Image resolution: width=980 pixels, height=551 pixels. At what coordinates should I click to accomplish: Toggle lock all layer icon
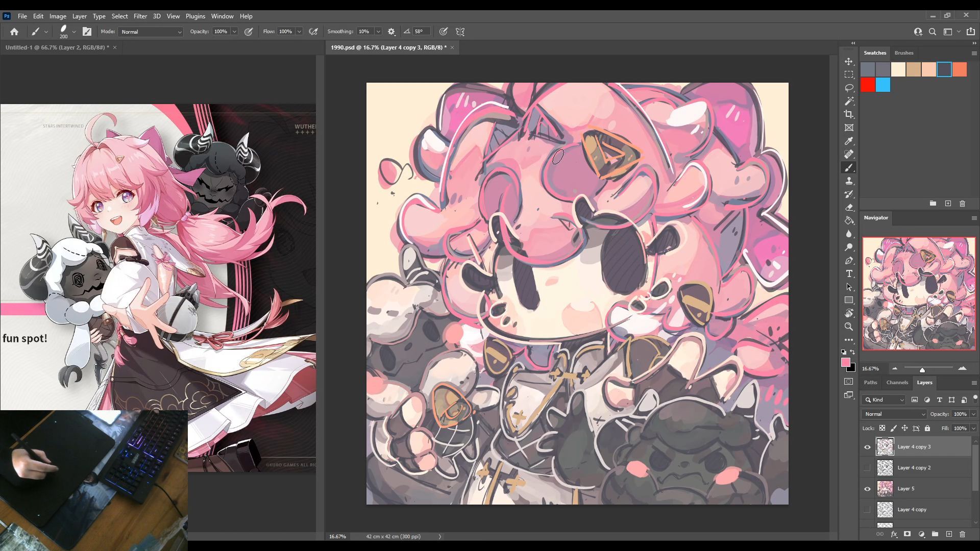tap(927, 428)
